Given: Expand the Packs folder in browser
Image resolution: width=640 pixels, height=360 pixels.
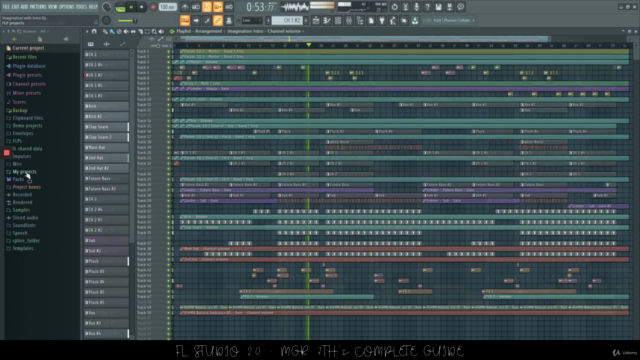Looking at the screenshot, I should (x=18, y=179).
